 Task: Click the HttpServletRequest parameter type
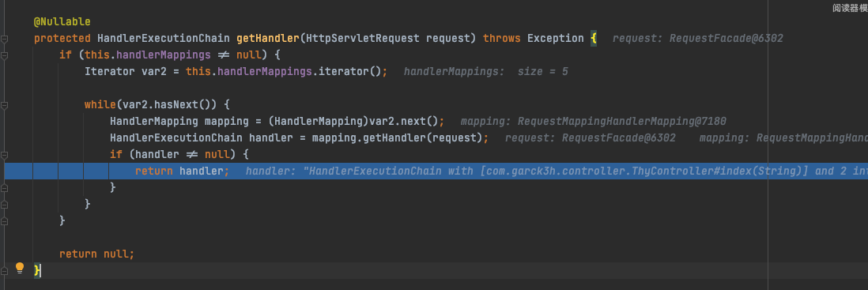(363, 38)
